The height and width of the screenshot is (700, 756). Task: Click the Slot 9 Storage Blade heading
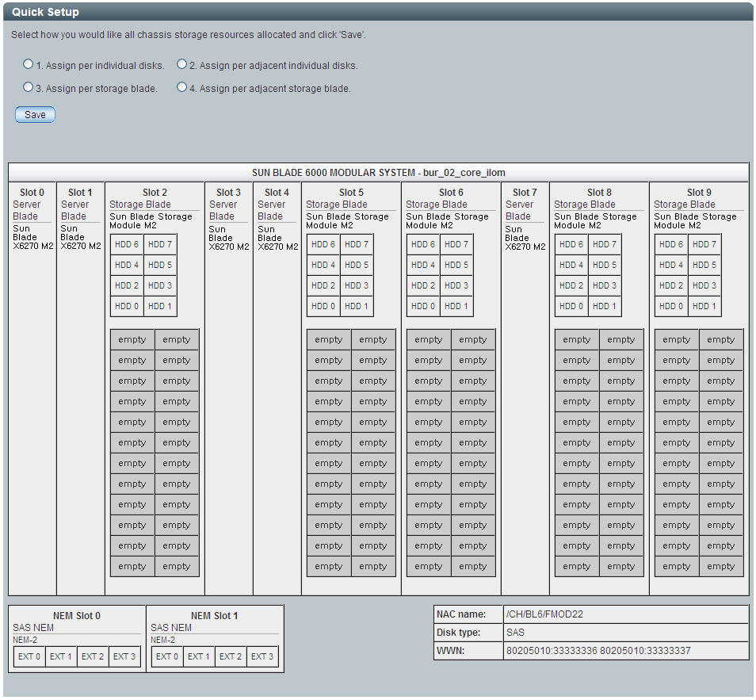tap(699, 193)
